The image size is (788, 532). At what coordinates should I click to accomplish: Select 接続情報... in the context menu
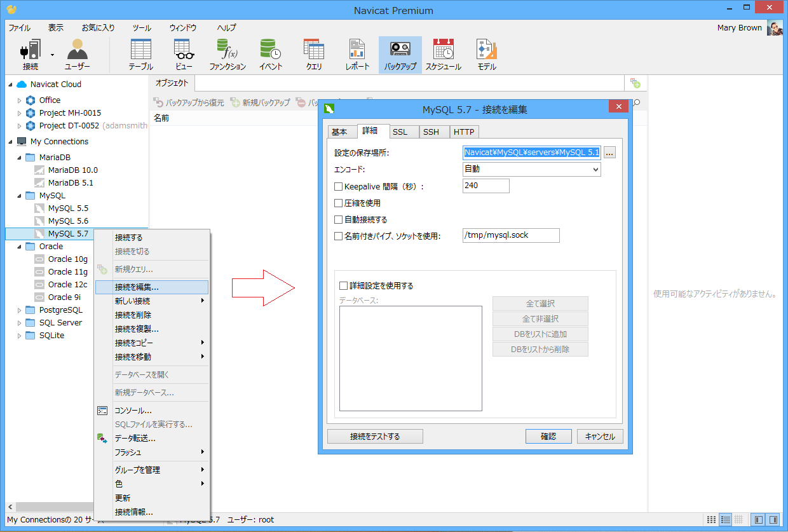pyautogui.click(x=152, y=512)
